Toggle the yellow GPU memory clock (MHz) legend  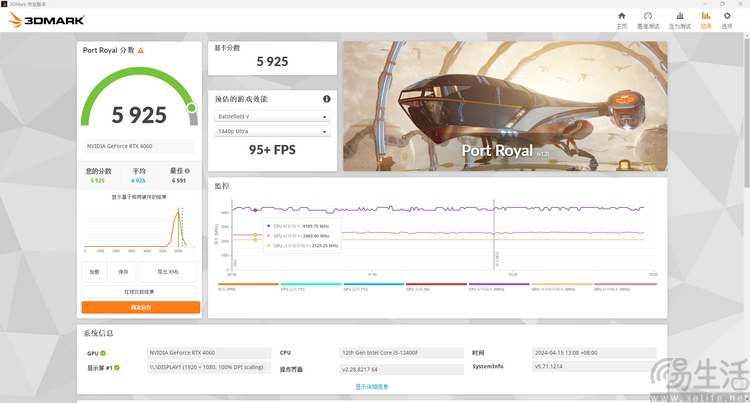pyautogui.click(x=562, y=287)
